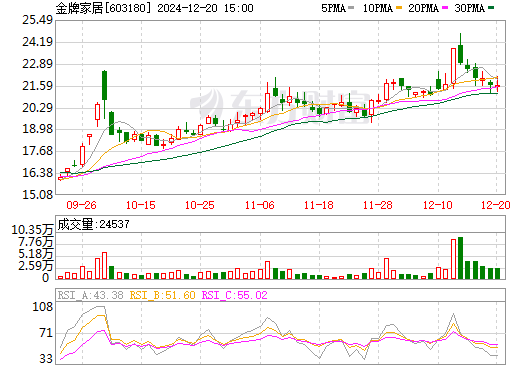520x365 pixels.
Task: Select the 11-18 date axis label
Action: click(x=319, y=205)
